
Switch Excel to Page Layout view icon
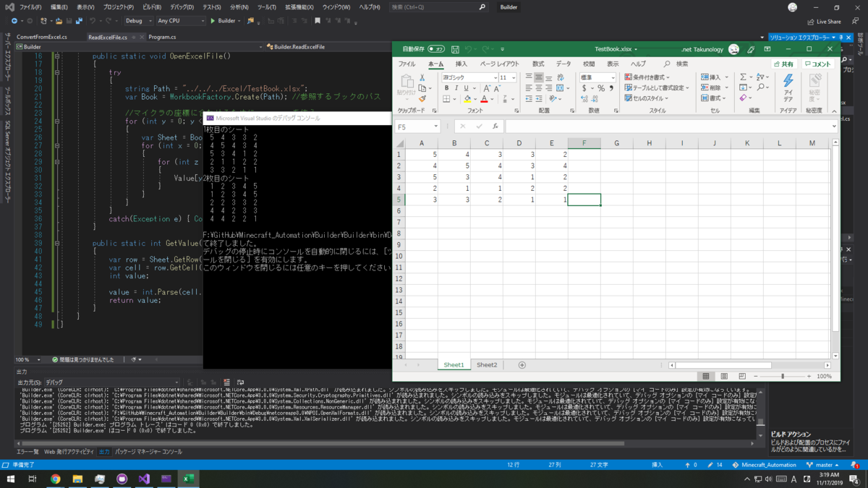(724, 377)
